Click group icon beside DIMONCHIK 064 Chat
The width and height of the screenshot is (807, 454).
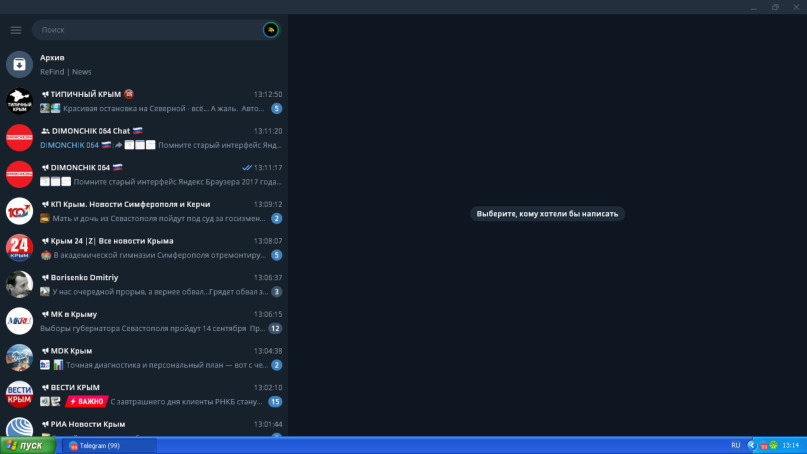click(x=45, y=131)
